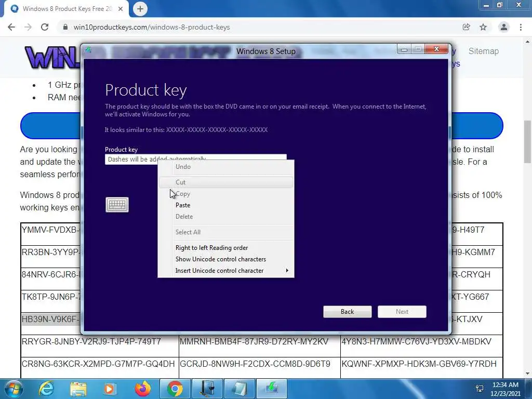Minimize the Windows 8 Setup window

tap(404, 49)
